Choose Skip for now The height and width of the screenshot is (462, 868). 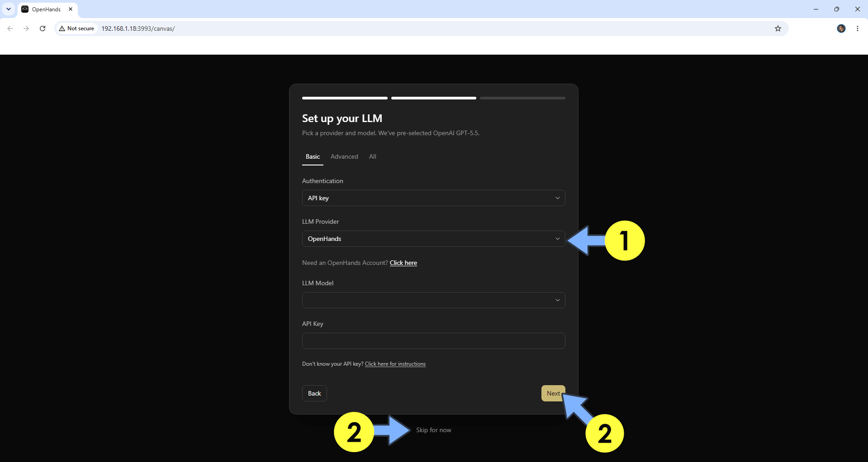click(x=433, y=430)
